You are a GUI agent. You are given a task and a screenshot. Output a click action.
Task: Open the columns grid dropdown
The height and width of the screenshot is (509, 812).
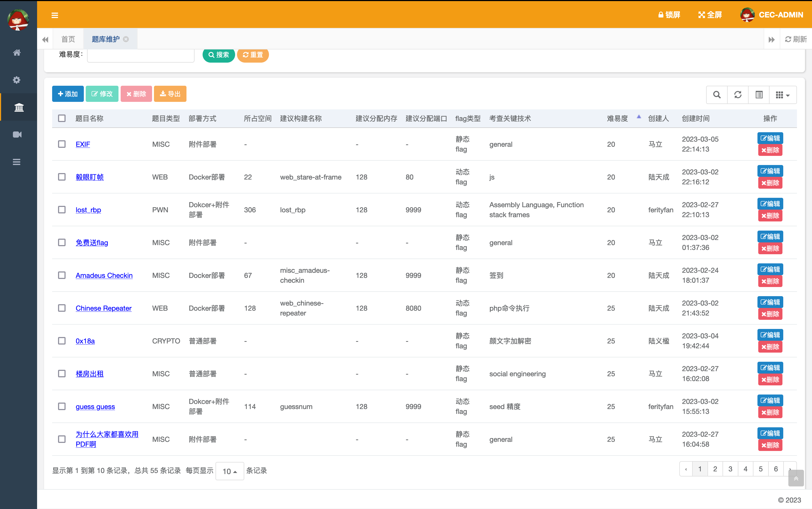782,95
